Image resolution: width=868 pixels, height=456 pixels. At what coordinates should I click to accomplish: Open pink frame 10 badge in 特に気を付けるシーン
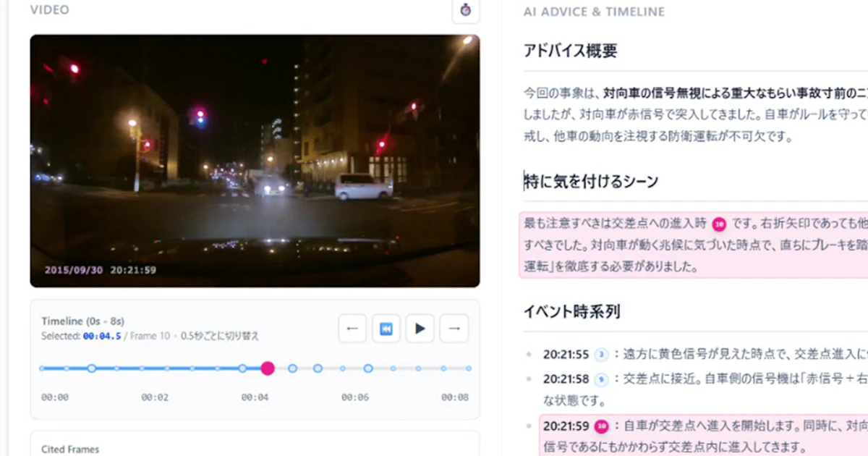[x=719, y=224]
